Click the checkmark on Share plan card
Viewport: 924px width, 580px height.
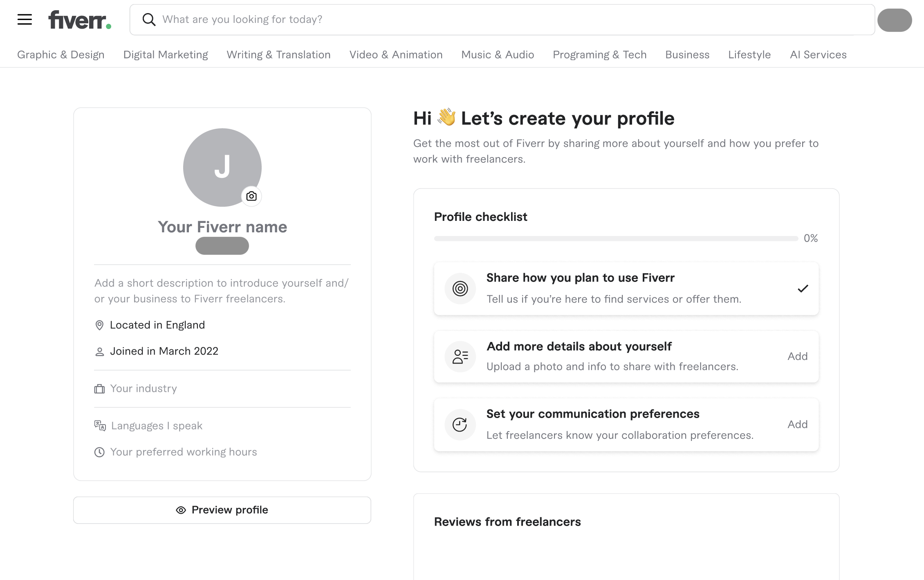(803, 289)
